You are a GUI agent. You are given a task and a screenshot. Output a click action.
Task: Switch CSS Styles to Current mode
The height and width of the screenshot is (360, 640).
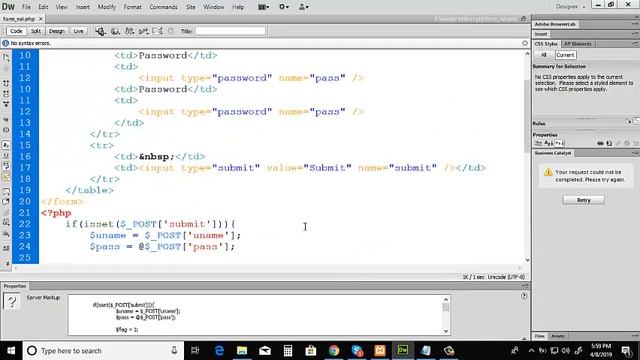[565, 55]
